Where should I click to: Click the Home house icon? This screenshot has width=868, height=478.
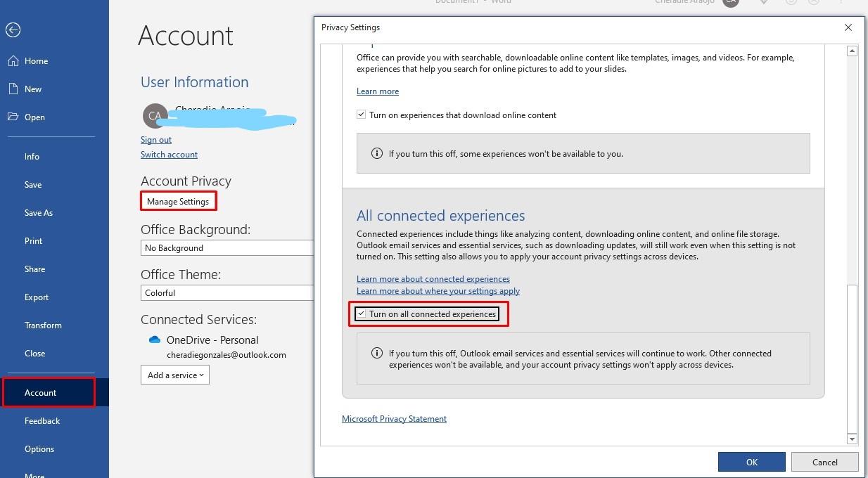[x=13, y=60]
